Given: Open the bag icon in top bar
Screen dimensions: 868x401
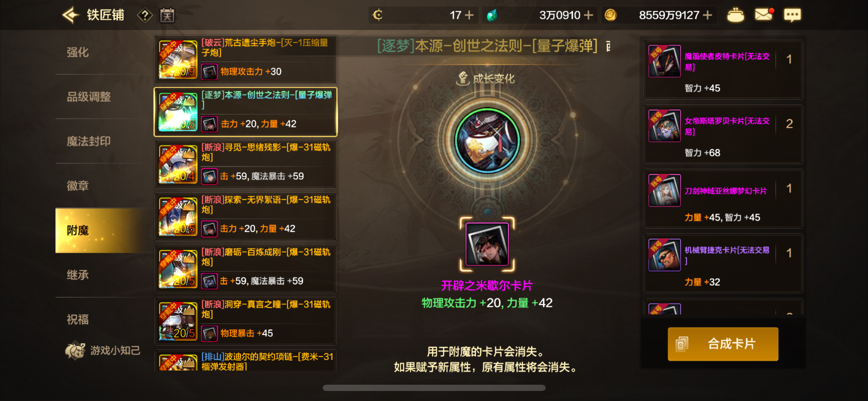Looking at the screenshot, I should pyautogui.click(x=735, y=15).
